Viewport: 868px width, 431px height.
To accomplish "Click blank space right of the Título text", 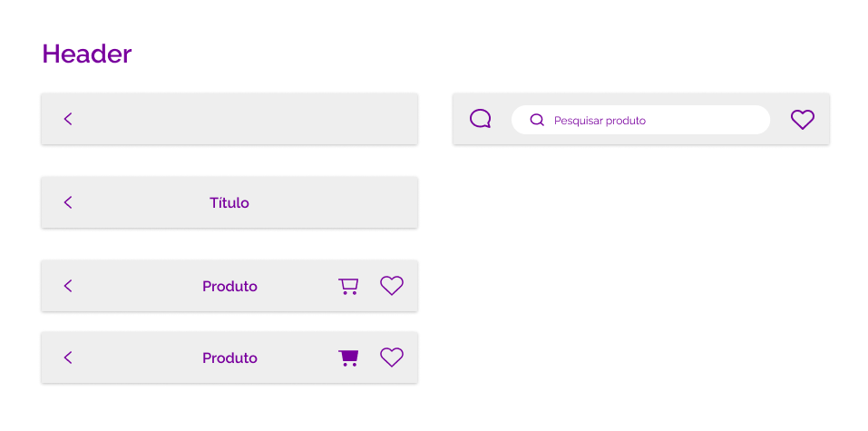I will [x=332, y=202].
